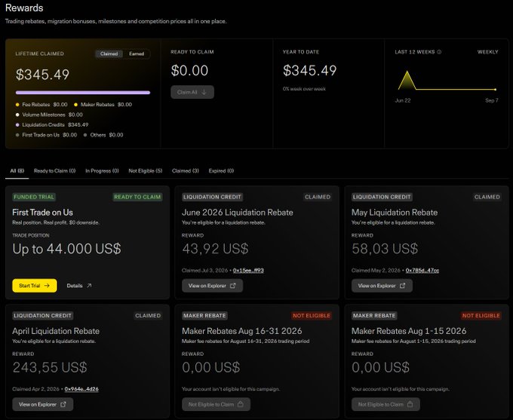Click the Claim All button
513x420 pixels.
192,92
